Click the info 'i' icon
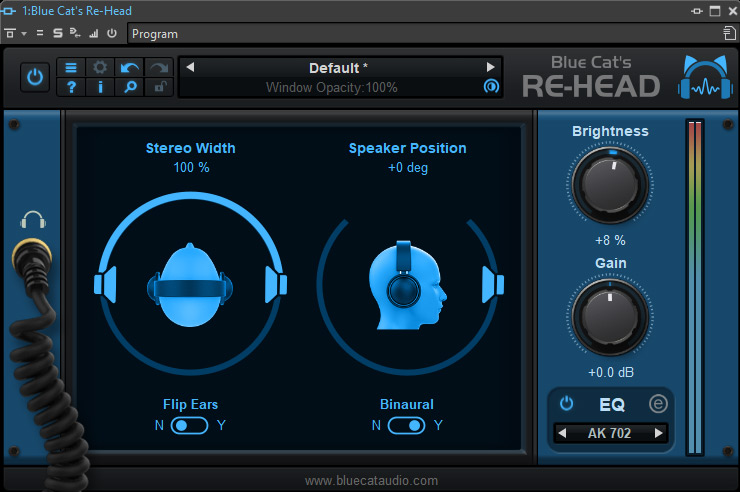 100,88
